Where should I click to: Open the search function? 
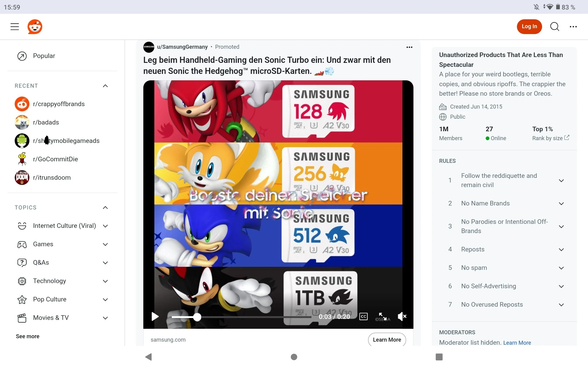(x=554, y=27)
